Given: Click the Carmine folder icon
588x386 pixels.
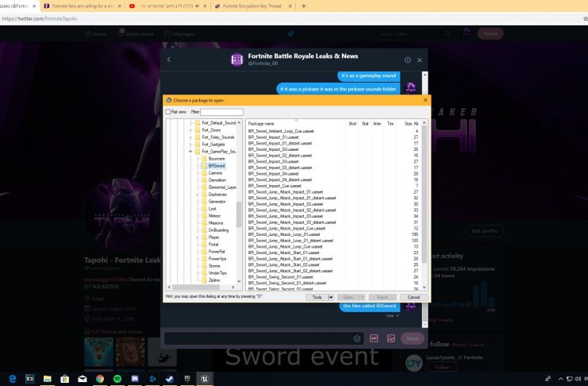Looking at the screenshot, I should click(x=204, y=172).
